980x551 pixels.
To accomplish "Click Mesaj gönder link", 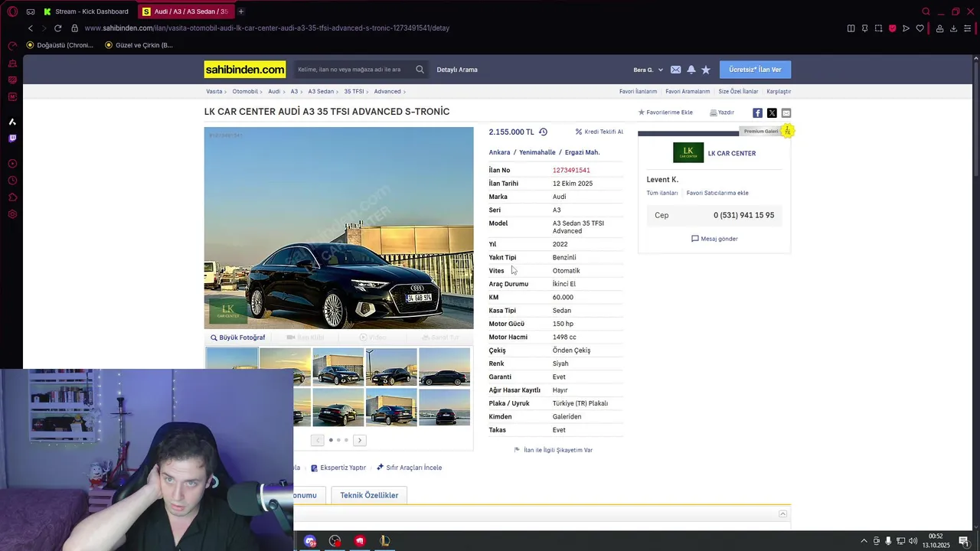I will coord(714,239).
